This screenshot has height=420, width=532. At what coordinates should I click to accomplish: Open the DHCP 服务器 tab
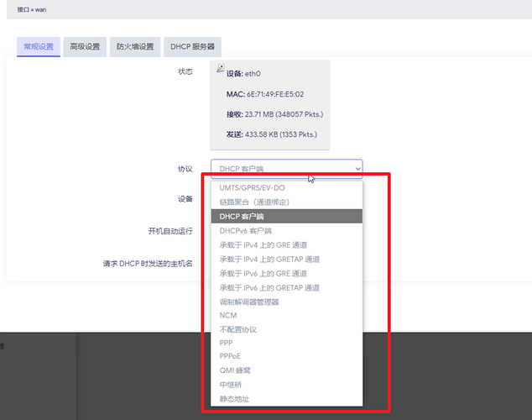(x=192, y=47)
